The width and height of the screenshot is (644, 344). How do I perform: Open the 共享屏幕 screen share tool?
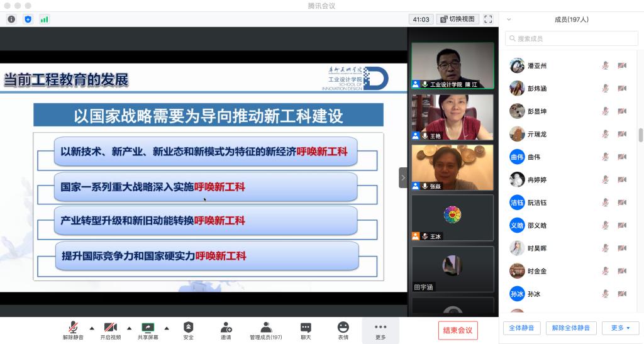(x=148, y=330)
